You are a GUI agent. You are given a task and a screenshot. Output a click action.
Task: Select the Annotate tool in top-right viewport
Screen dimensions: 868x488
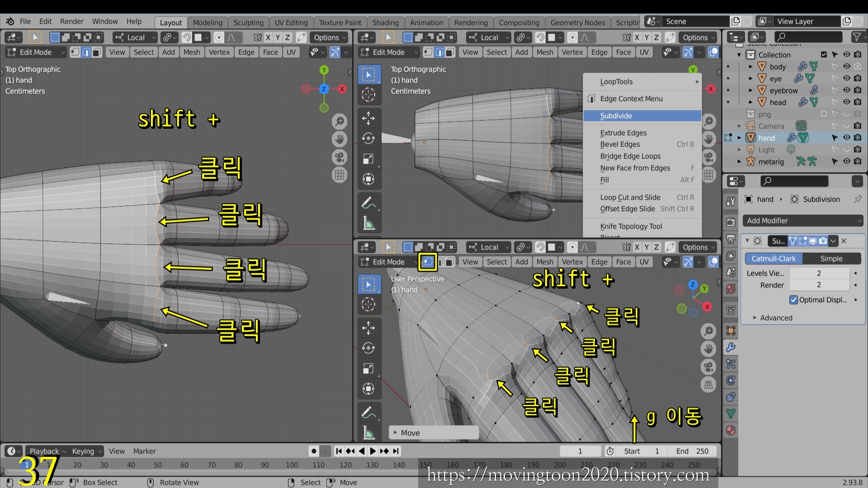click(368, 203)
